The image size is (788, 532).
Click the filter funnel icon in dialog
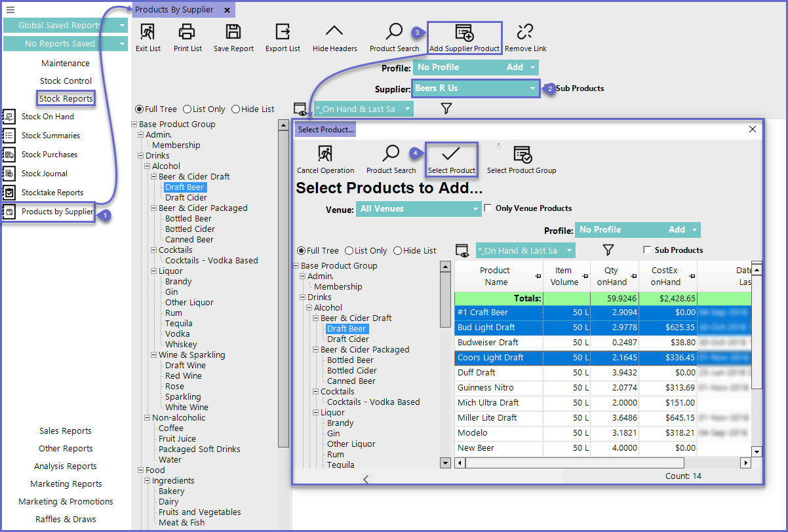(608, 250)
